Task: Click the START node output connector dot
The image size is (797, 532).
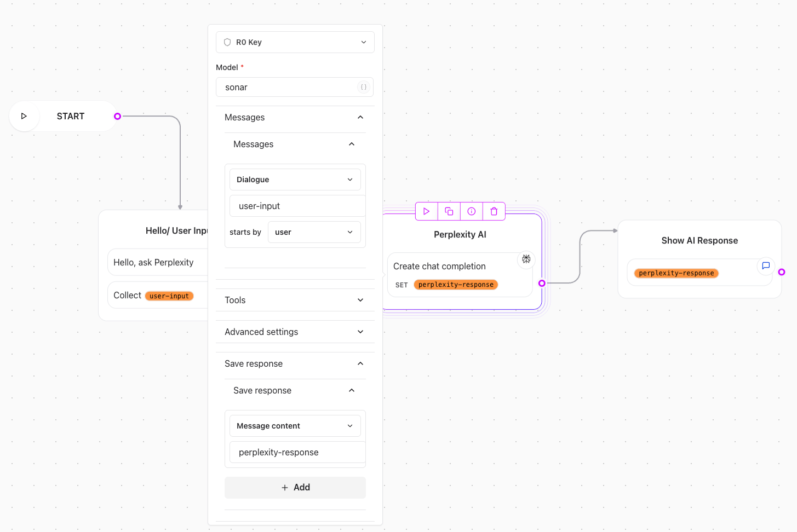Action: [117, 116]
